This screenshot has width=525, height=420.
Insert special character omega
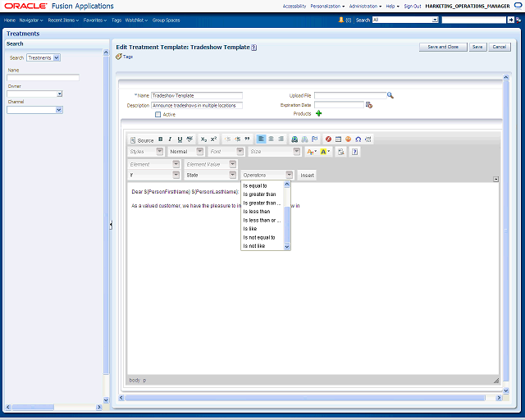358,139
